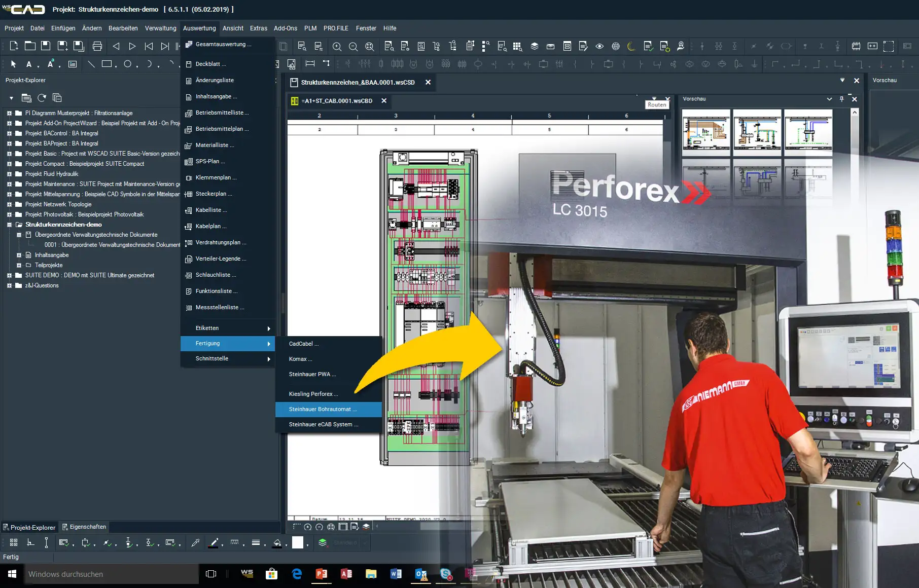This screenshot has height=588, width=919.
Task: Click the zoom-in icon below the drawing
Action: [308, 527]
